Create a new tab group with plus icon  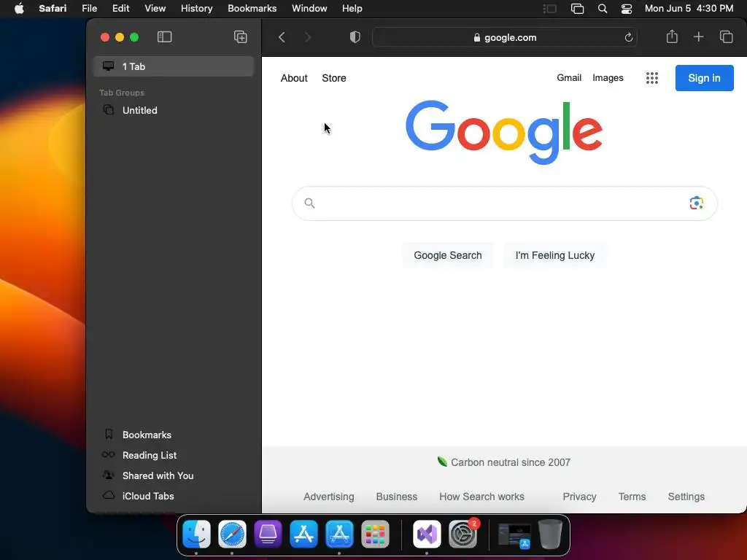coord(241,37)
